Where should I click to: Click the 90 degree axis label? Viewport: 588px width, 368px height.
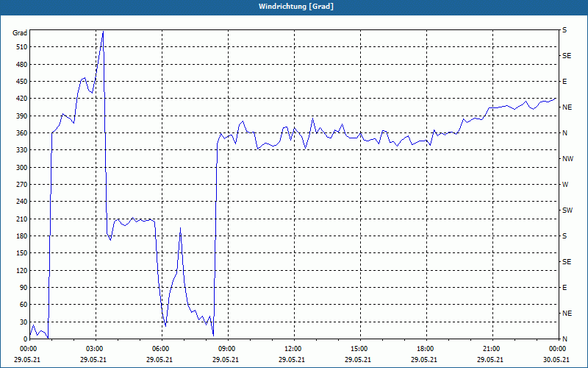(24, 288)
